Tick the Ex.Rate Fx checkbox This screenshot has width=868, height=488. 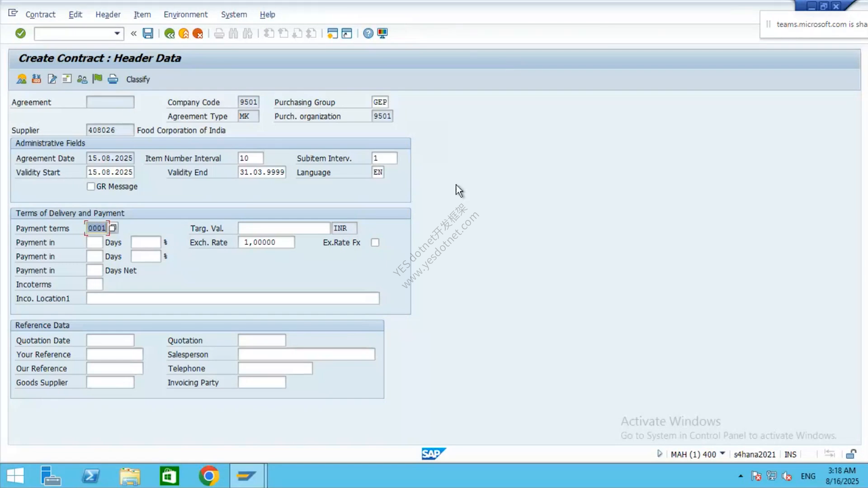pos(375,243)
